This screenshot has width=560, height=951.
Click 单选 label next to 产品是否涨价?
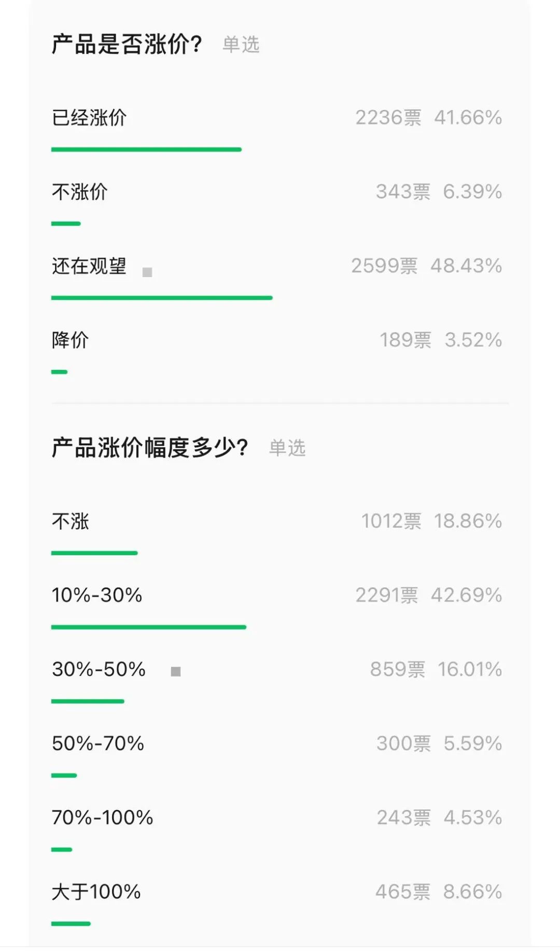(241, 45)
